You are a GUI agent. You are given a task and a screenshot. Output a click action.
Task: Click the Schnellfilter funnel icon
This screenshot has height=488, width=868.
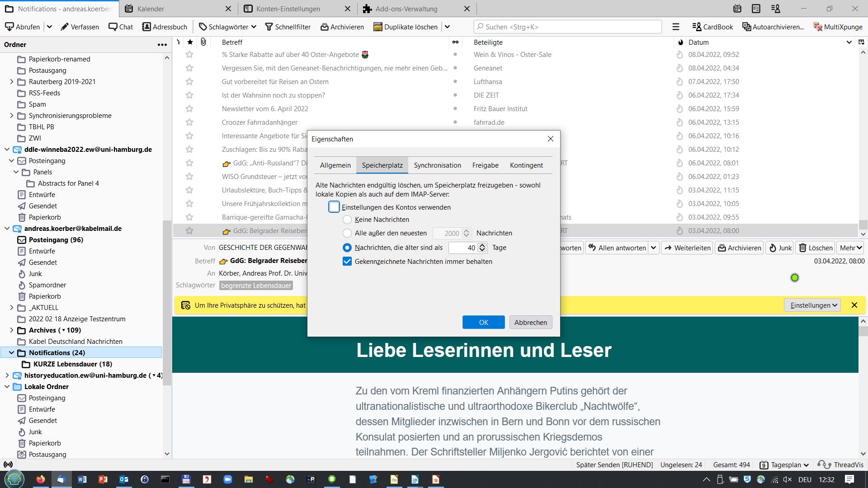point(269,27)
